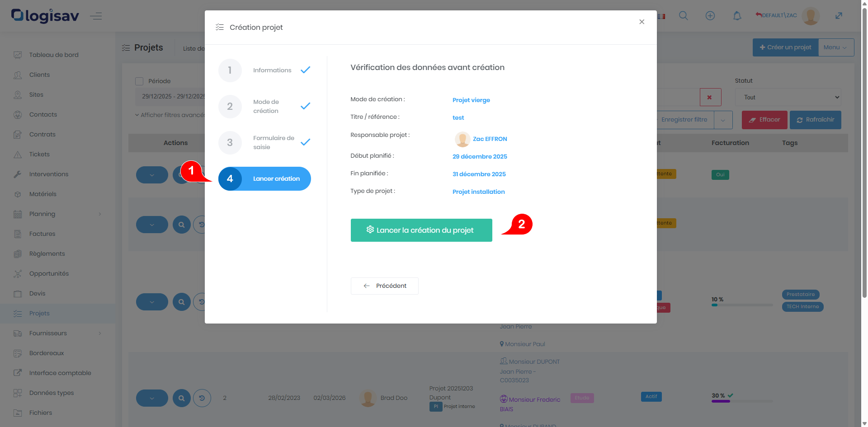Open the search magnifier in header

click(x=683, y=16)
